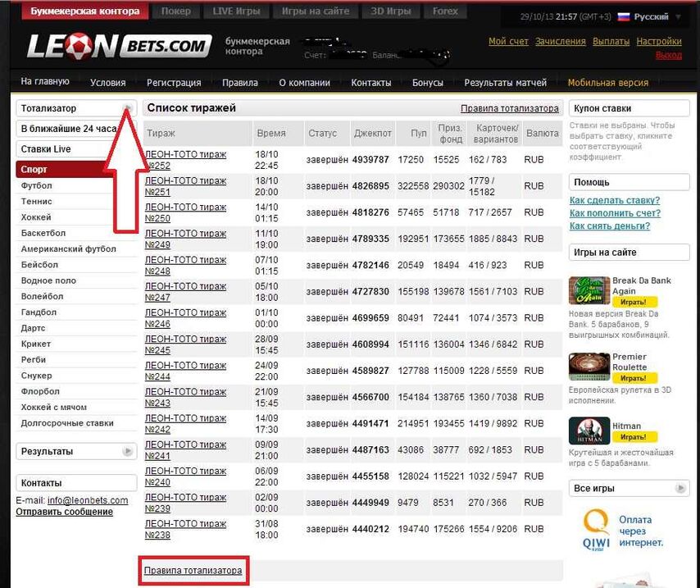Select Гандбол in the sport list
700x588 pixels.
pyautogui.click(x=39, y=312)
